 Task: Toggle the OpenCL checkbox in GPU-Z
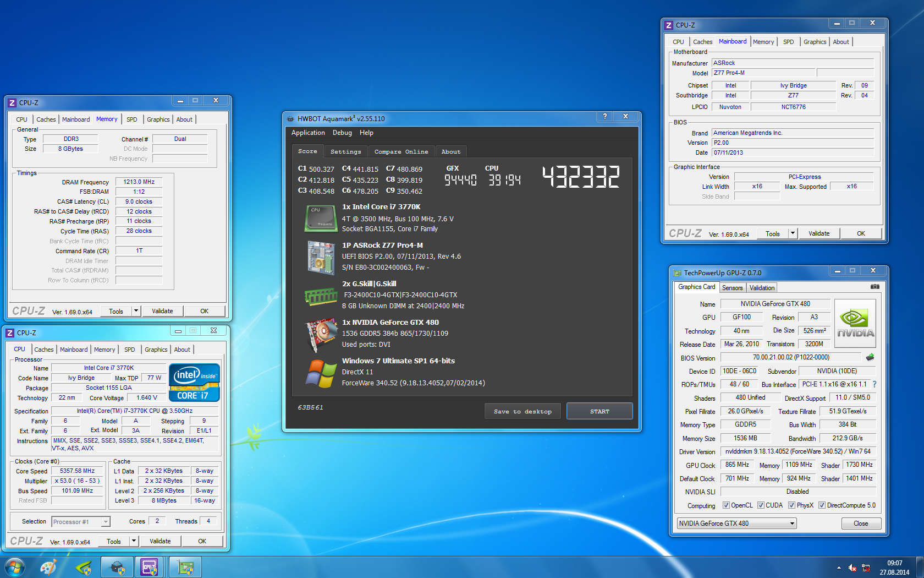726,505
